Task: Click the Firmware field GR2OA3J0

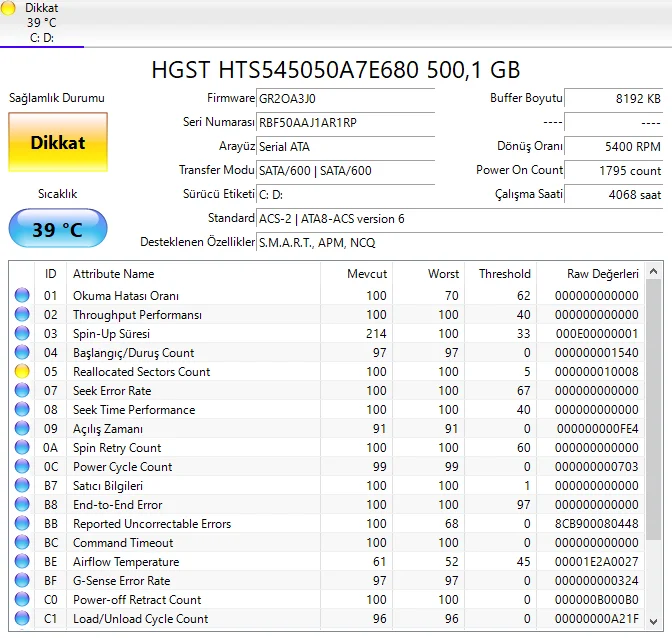Action: (x=345, y=99)
